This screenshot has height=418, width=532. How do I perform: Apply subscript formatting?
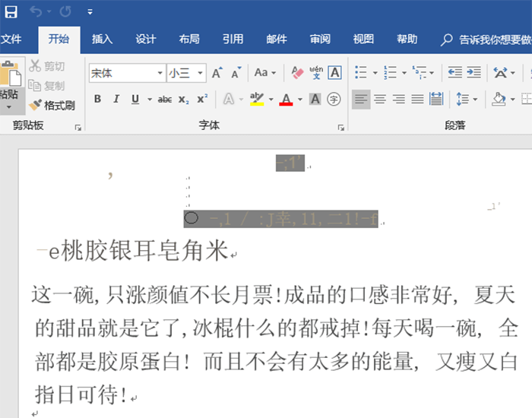183,99
